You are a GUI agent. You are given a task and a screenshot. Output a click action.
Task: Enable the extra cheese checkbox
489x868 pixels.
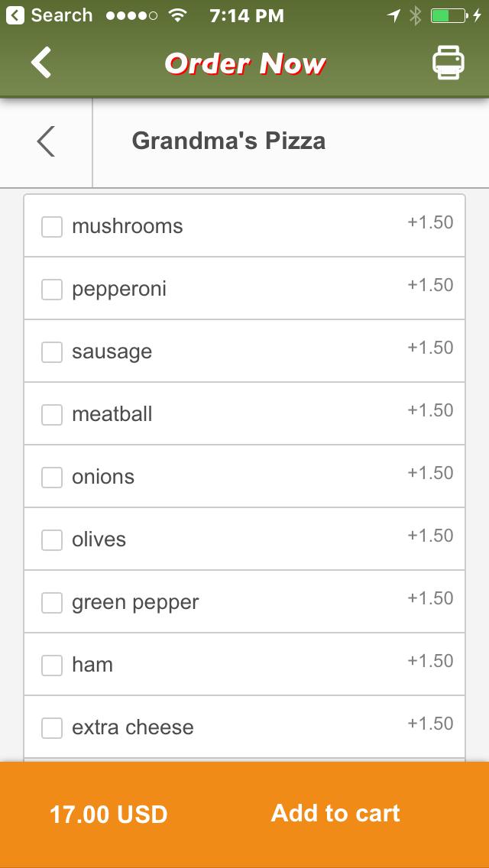tap(51, 728)
